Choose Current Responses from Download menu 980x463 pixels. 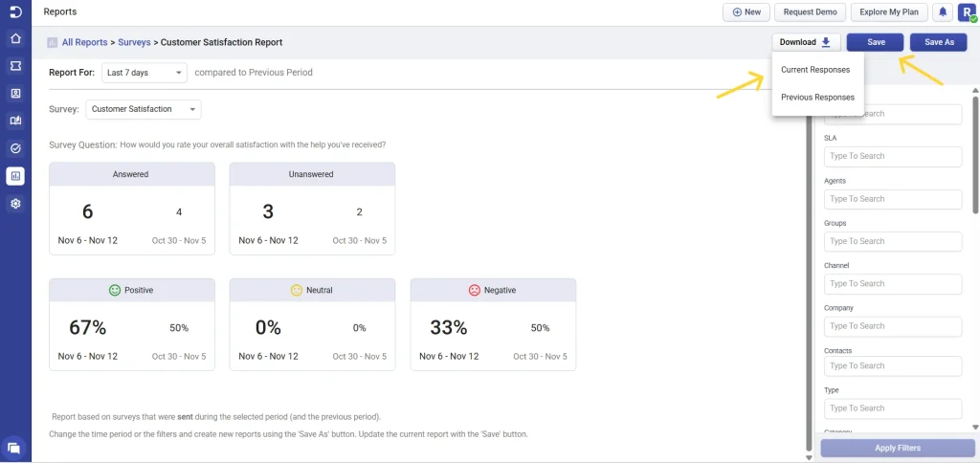click(x=815, y=70)
